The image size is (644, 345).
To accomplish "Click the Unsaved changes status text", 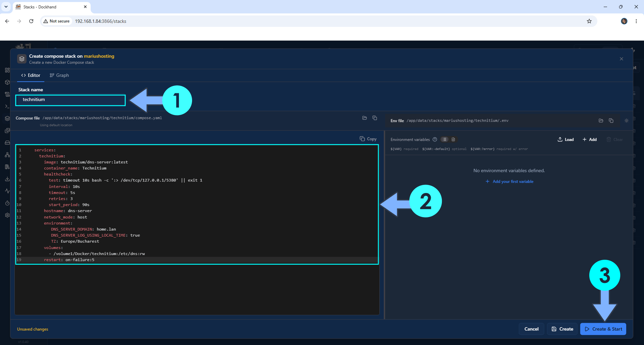I will 33,329.
